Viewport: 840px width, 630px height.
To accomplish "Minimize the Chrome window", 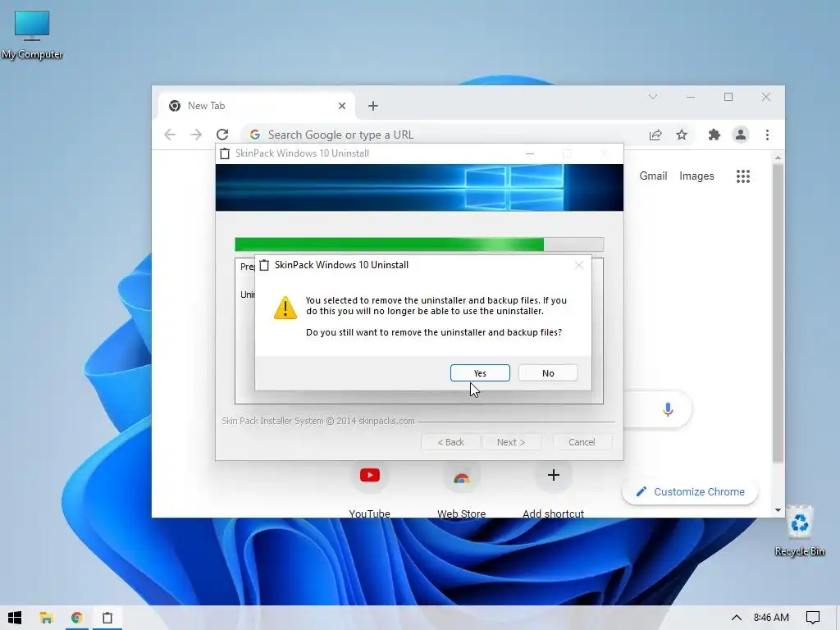I will [691, 97].
